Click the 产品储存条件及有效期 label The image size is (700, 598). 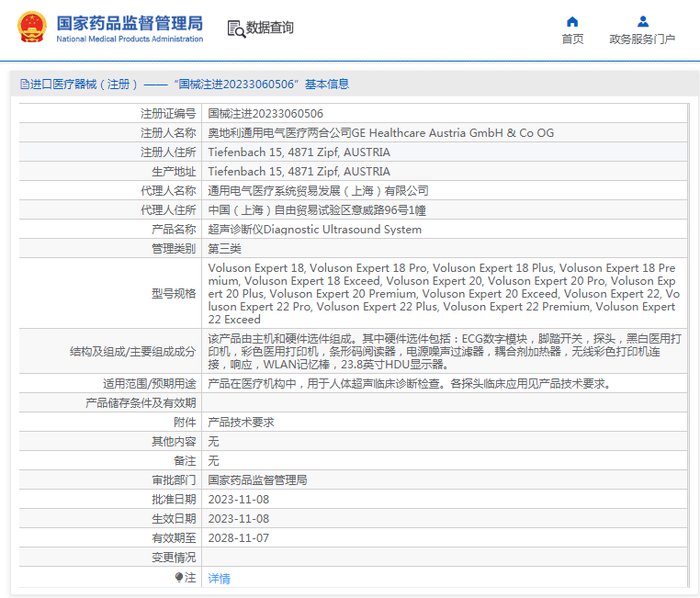pyautogui.click(x=141, y=402)
